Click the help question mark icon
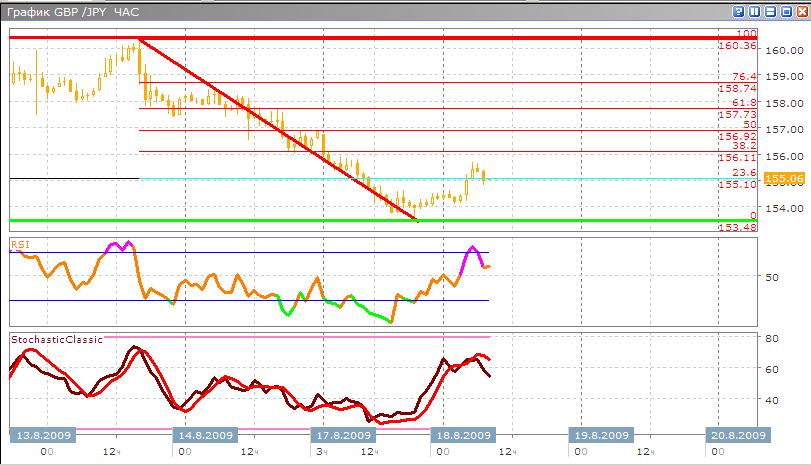Screen dimensions: 811x465 pyautogui.click(x=739, y=12)
